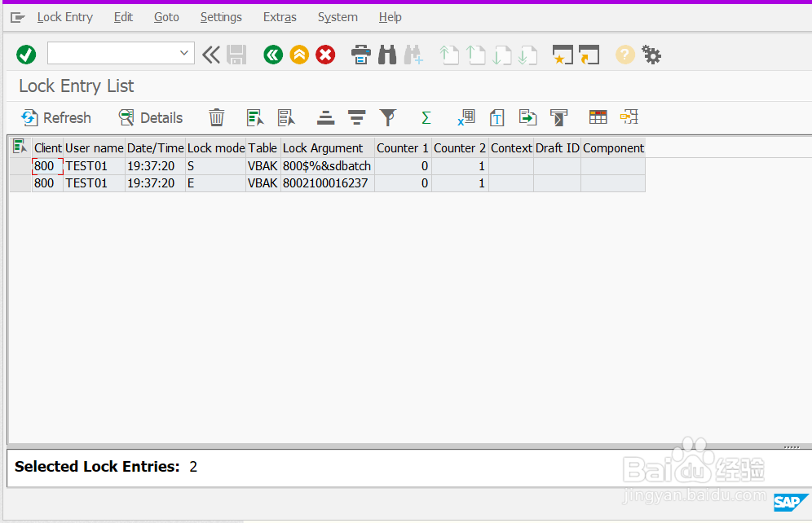
Task: Click the Lock mode column header
Action: point(216,148)
